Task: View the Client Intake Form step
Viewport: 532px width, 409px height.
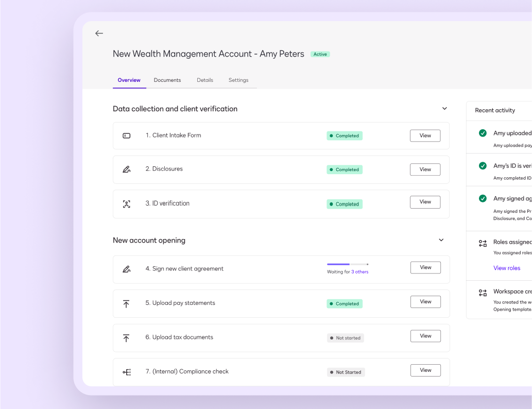Action: click(425, 135)
